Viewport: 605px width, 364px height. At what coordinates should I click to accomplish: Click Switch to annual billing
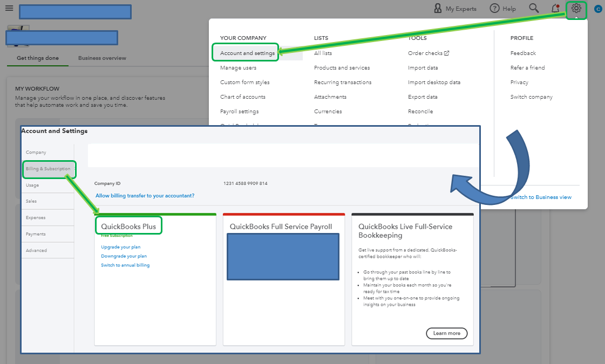click(x=125, y=265)
